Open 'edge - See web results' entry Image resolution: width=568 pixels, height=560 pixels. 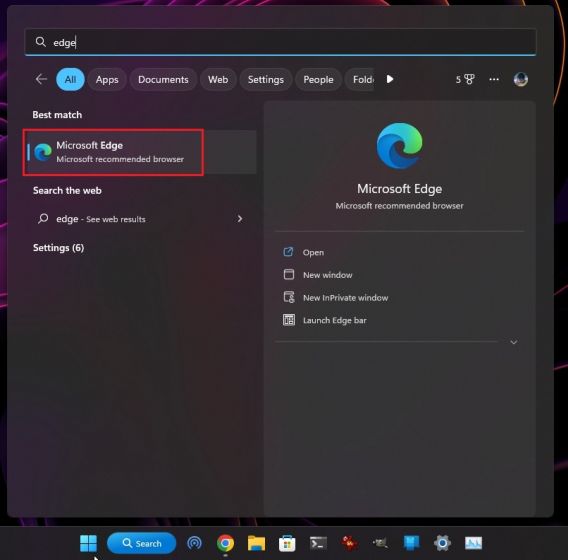(141, 219)
